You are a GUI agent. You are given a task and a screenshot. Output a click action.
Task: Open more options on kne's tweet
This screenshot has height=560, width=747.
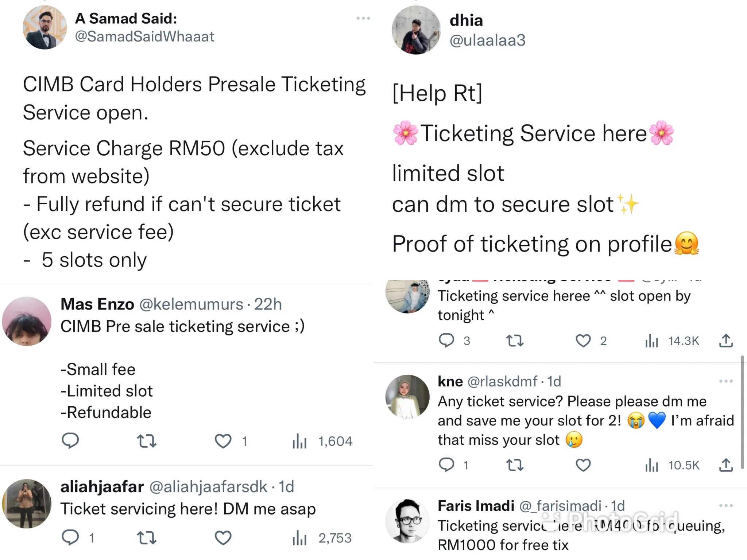pos(725,381)
